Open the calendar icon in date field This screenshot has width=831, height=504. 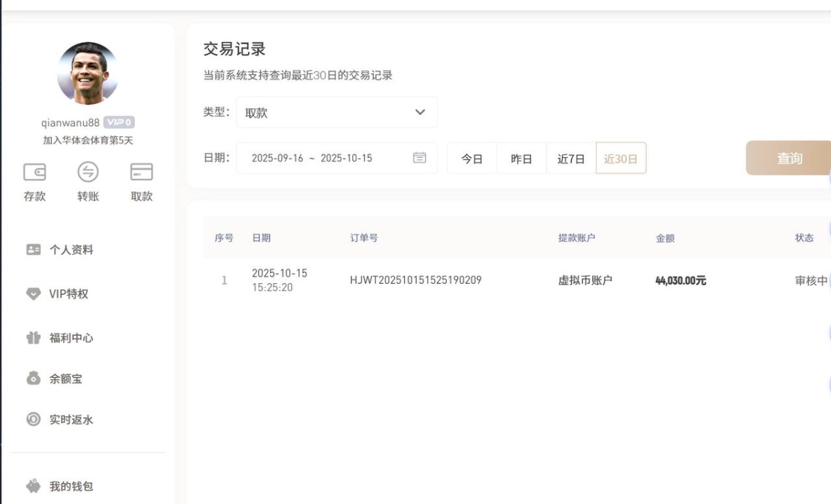[x=420, y=158]
